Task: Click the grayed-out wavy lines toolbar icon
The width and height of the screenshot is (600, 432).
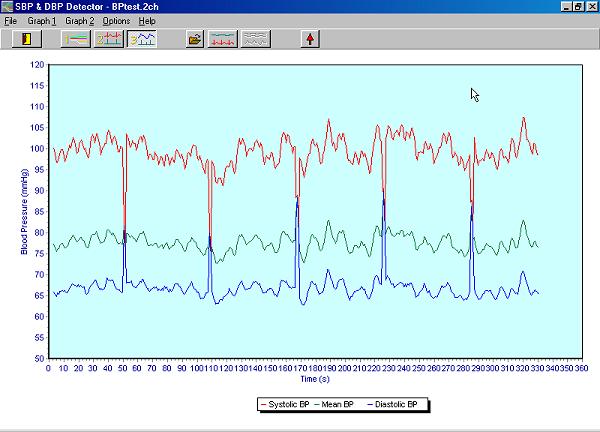Action: (257, 39)
